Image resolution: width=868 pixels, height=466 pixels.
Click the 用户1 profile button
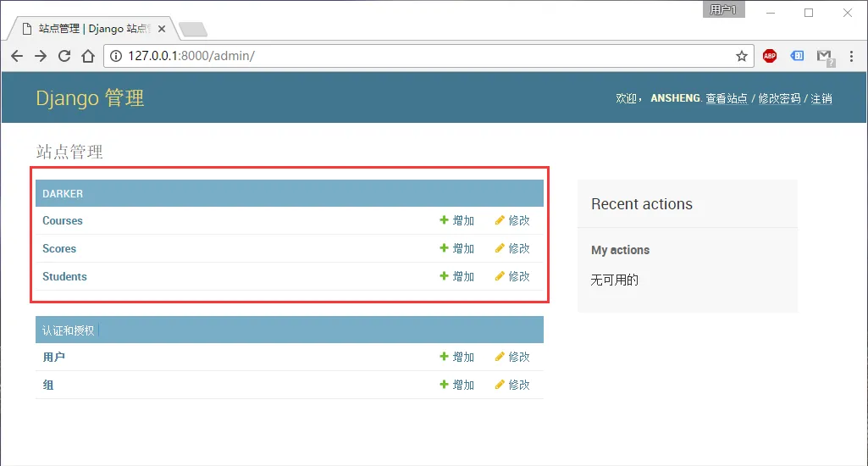click(x=723, y=9)
